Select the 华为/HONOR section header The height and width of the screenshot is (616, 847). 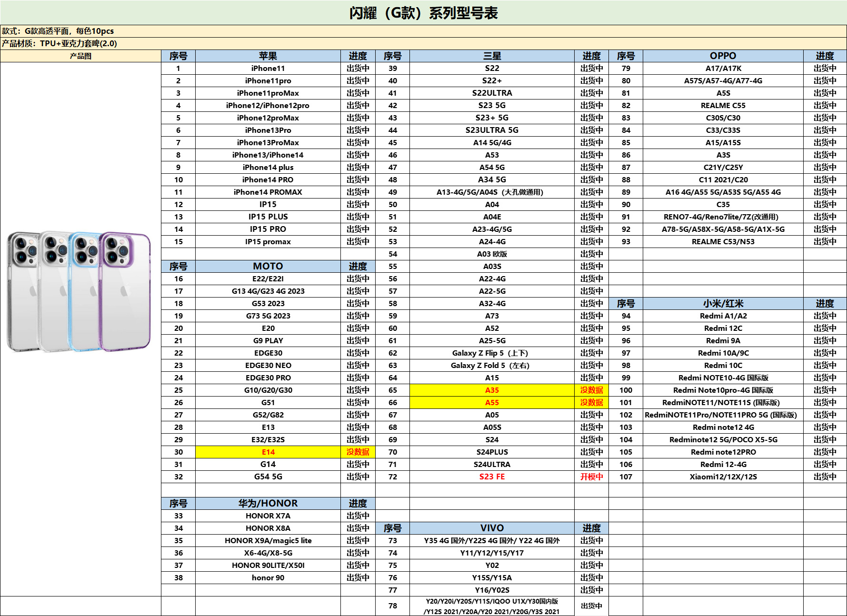[268, 504]
